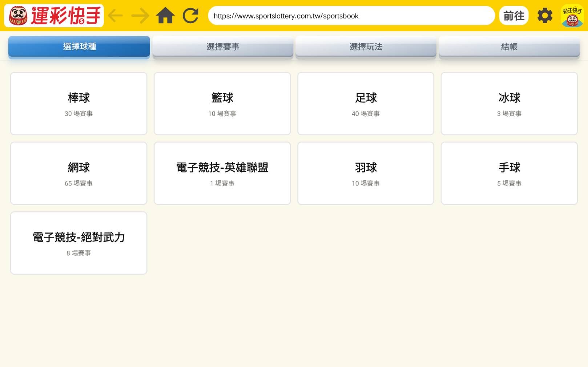Switch to 選擇賽事 tab
This screenshot has width=588, height=367.
click(223, 46)
